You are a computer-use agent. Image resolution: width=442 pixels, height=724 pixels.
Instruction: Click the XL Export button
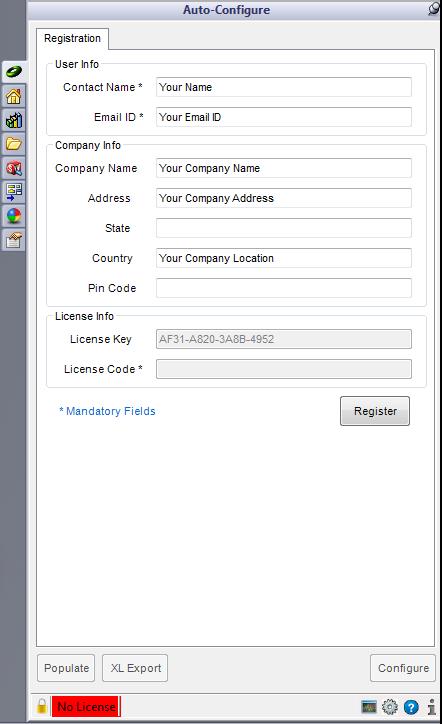coord(135,668)
